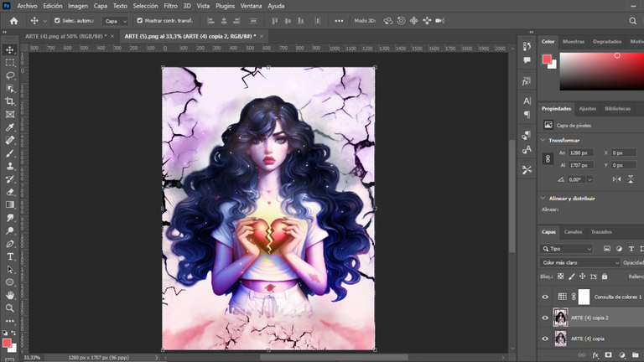Screen dimensions: 644x362
Task: Collapse the right panels double-arrow
Action: coord(531,32)
